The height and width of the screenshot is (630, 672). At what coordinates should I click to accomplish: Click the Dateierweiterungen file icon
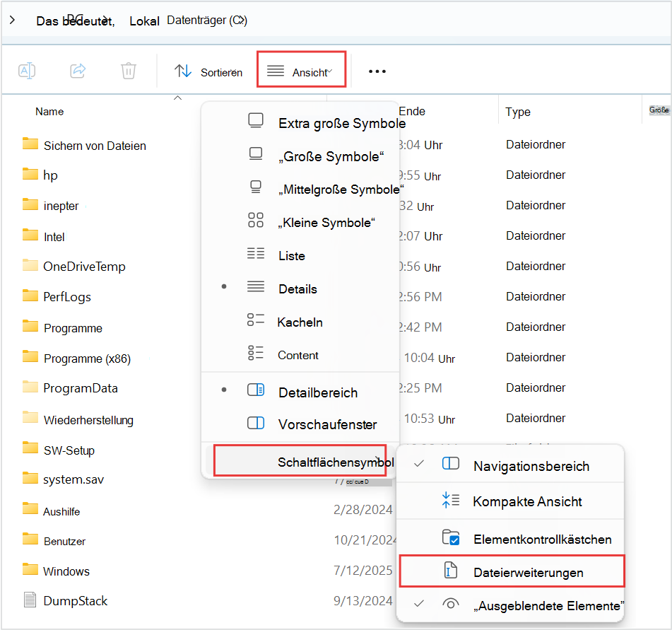[x=450, y=570]
